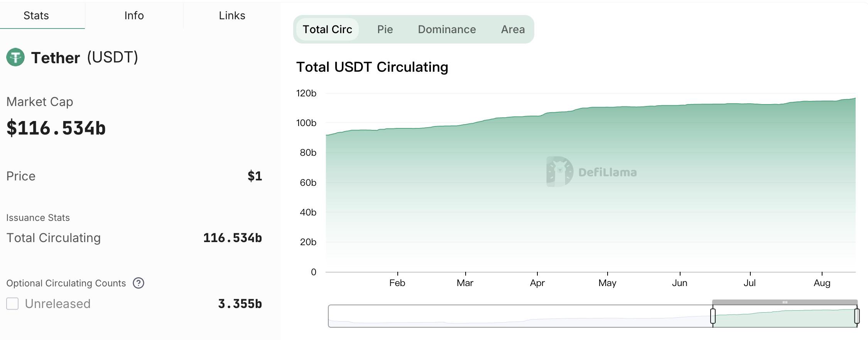The width and height of the screenshot is (868, 340).
Task: Select the Total Circ chart view
Action: tap(327, 29)
